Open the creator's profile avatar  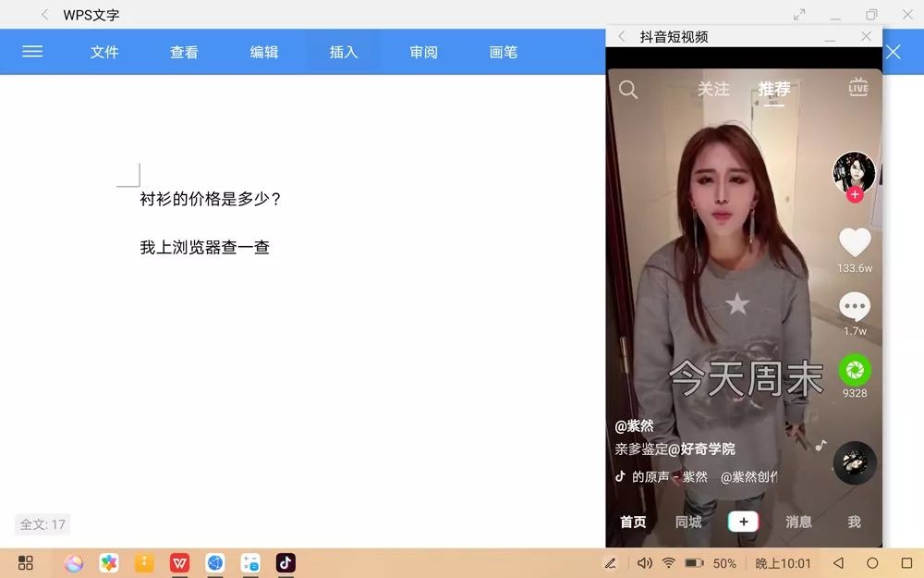854,172
